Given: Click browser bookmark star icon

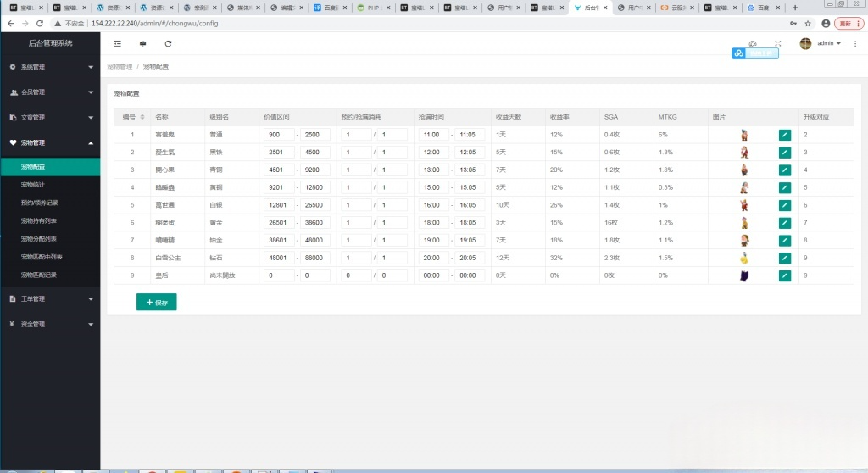Looking at the screenshot, I should point(808,24).
